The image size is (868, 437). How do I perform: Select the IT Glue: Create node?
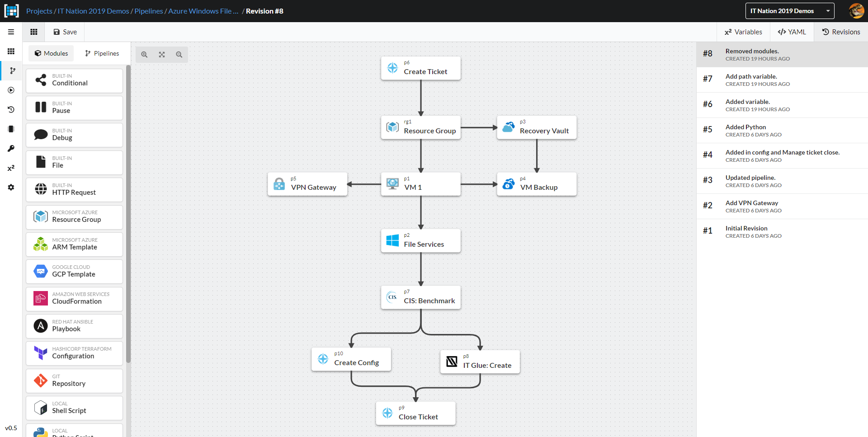pyautogui.click(x=480, y=362)
